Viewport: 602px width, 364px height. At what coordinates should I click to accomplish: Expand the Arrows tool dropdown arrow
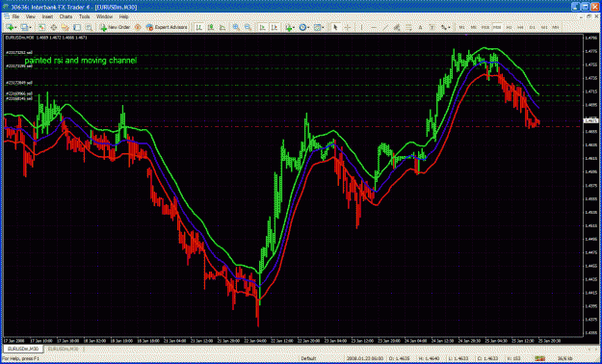449,27
